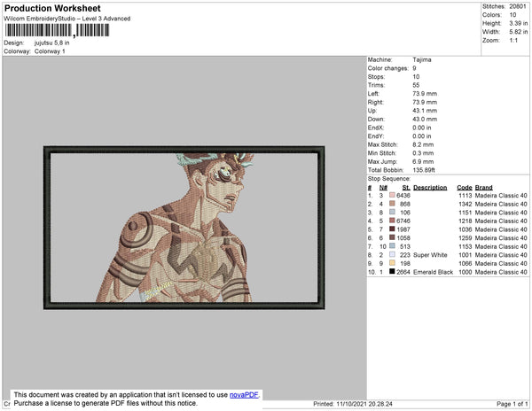
Task: Click the printed date 11/10/2021 20.28.24
Action: coord(364,404)
